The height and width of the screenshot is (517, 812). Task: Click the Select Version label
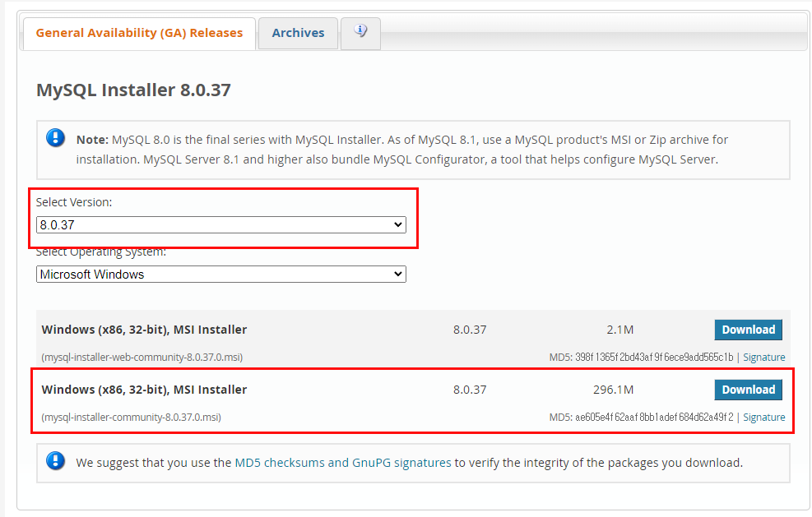pos(73,202)
